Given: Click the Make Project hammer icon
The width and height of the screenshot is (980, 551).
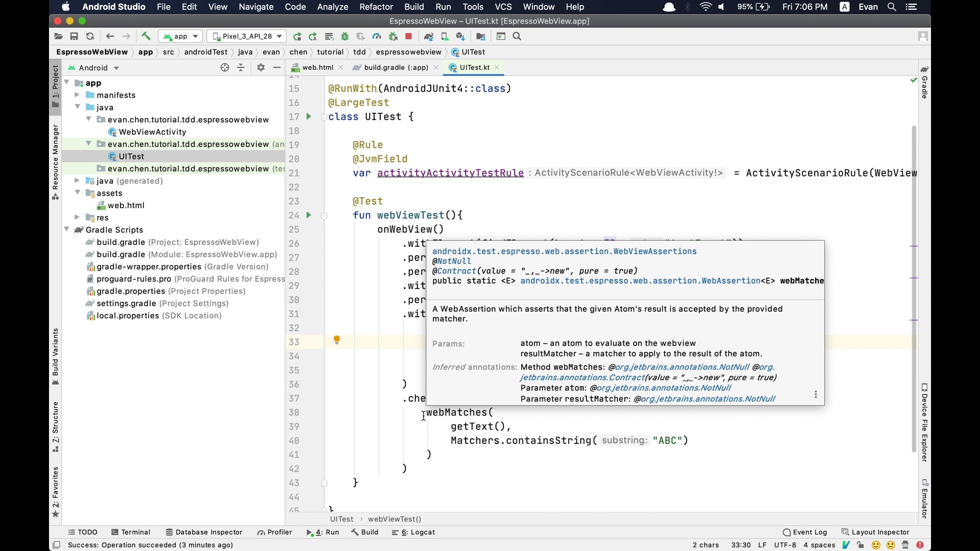Looking at the screenshot, I should click(146, 36).
